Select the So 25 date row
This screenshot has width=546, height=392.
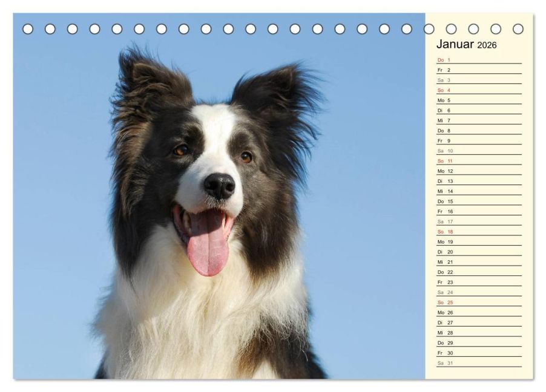(x=479, y=302)
